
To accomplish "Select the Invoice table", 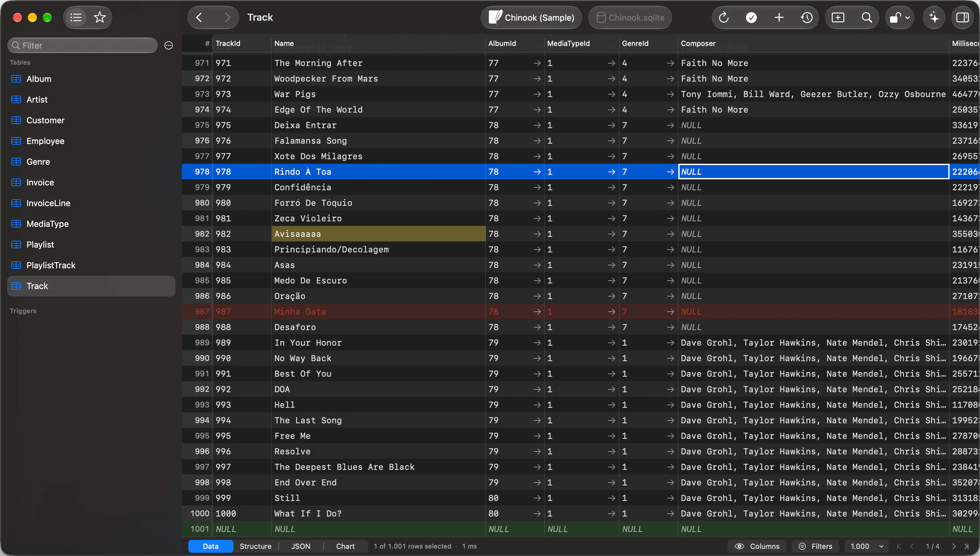I will coord(91,183).
